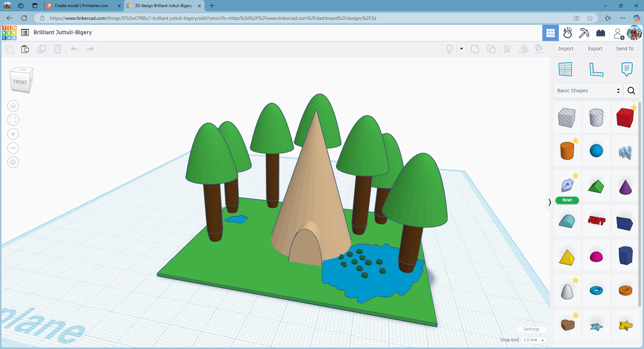
Task: Click the Paste clipboard icon
Action: [25, 49]
